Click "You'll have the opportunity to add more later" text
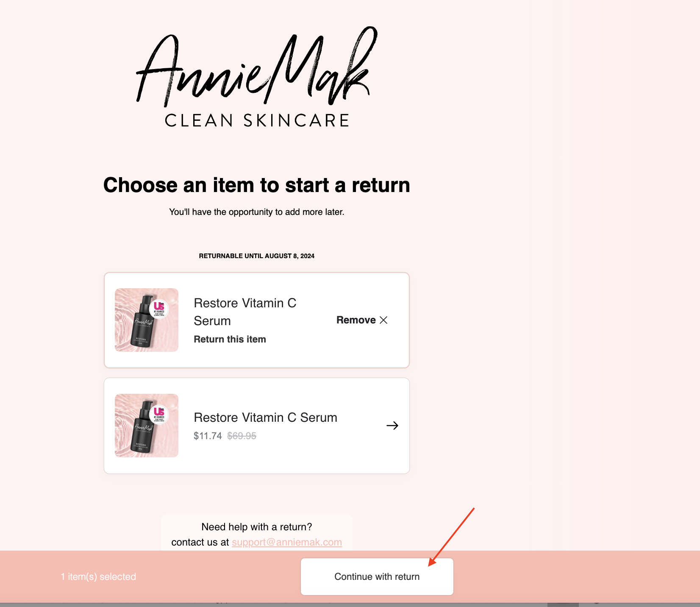 (x=257, y=212)
